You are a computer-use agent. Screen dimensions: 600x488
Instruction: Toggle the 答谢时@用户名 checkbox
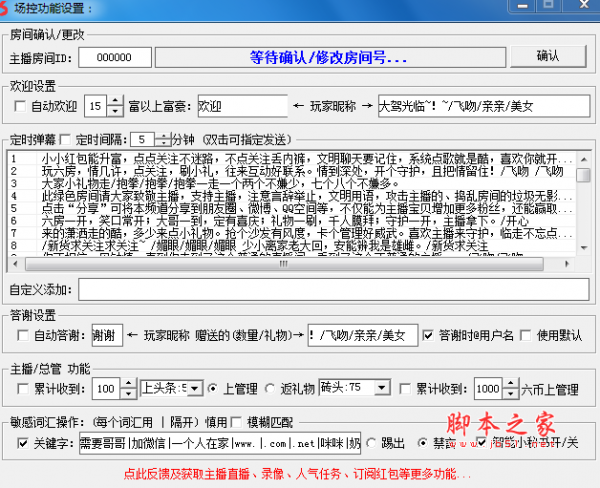click(429, 335)
